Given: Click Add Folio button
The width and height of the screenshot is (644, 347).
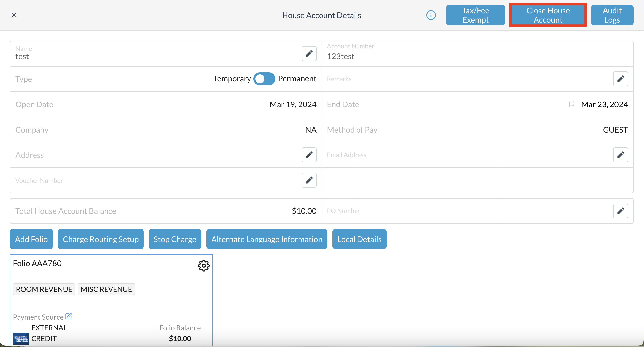Looking at the screenshot, I should [x=31, y=239].
